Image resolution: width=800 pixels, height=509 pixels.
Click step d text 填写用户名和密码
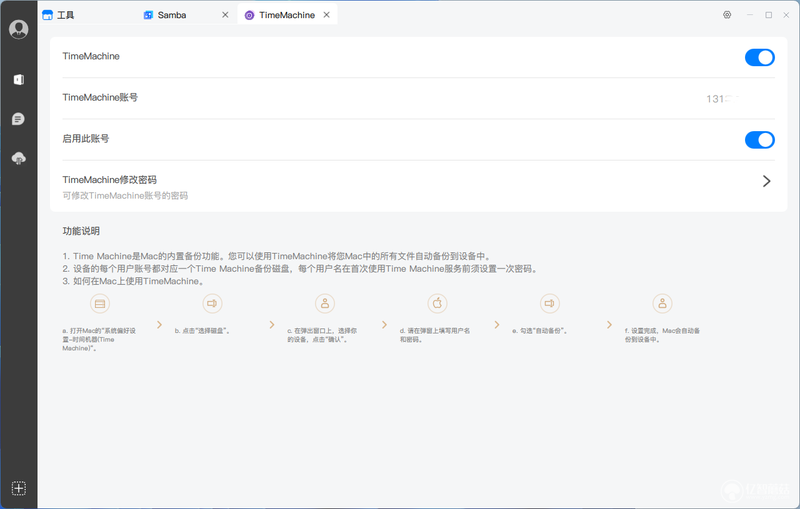point(435,335)
